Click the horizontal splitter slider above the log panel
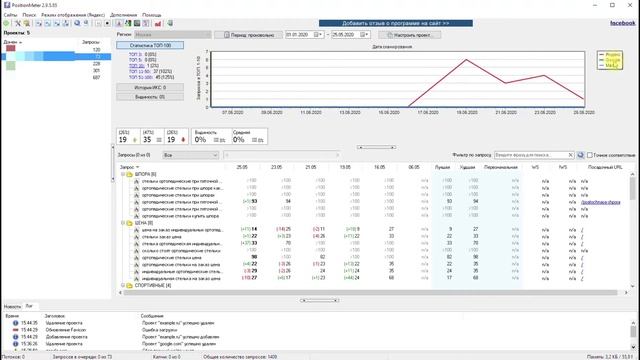 [x=320, y=300]
